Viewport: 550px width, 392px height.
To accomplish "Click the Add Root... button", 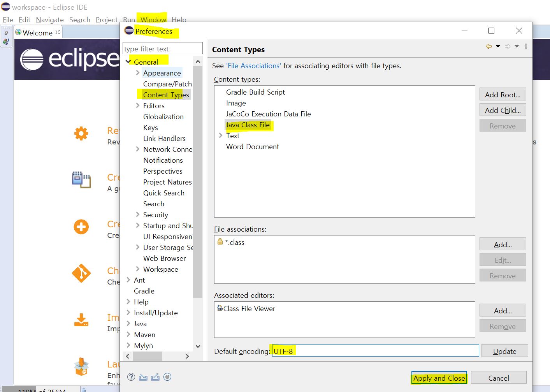I will (x=503, y=95).
